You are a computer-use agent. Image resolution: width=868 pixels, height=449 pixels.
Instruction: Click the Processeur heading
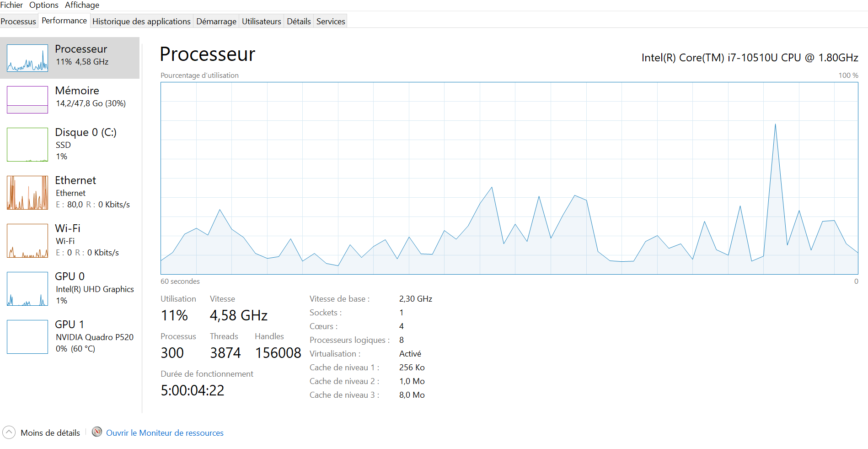207,54
